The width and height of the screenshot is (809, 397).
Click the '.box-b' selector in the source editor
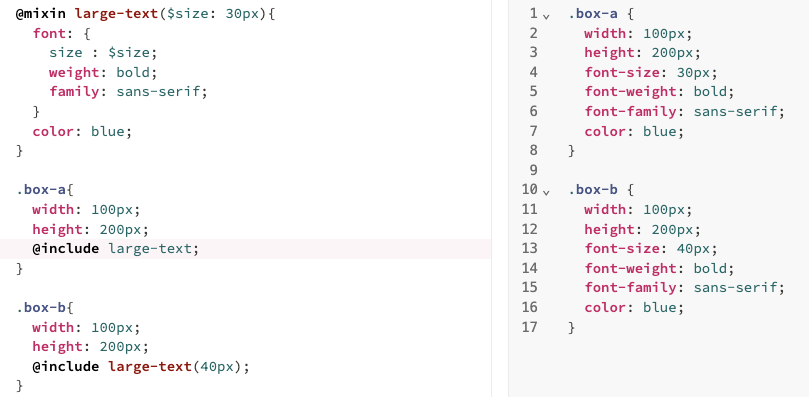point(41,308)
